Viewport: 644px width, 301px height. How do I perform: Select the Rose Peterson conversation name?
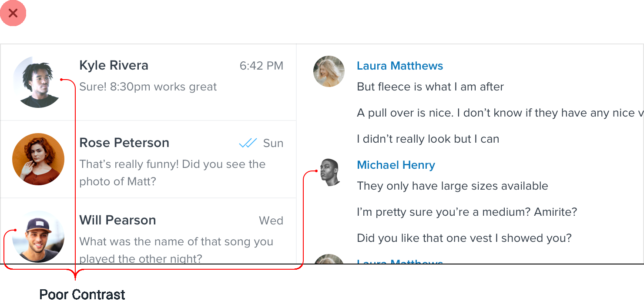[124, 143]
